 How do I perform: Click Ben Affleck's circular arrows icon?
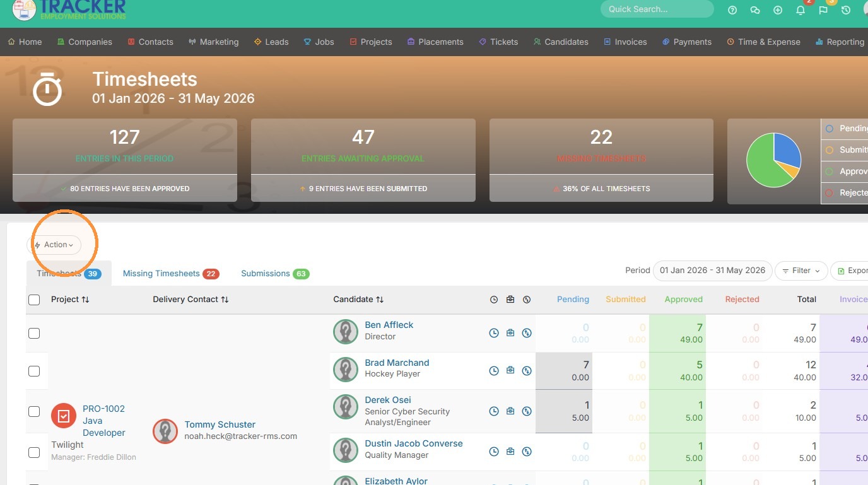point(527,333)
